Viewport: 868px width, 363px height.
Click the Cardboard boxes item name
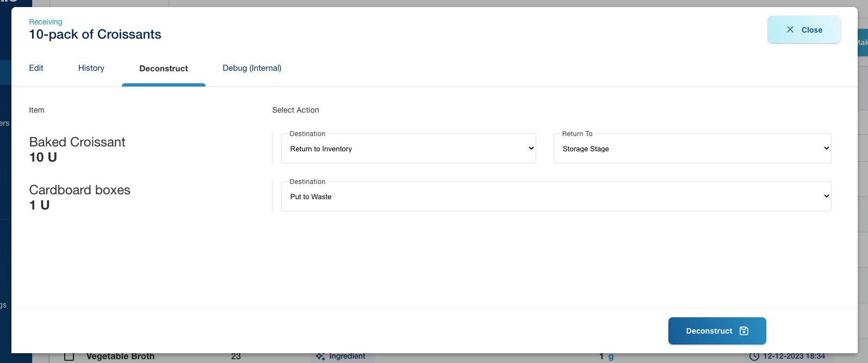(80, 190)
